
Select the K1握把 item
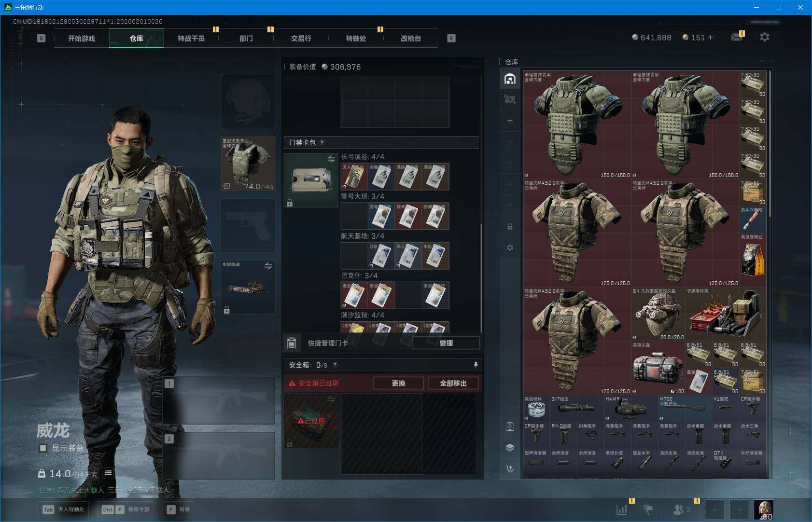[x=726, y=409]
